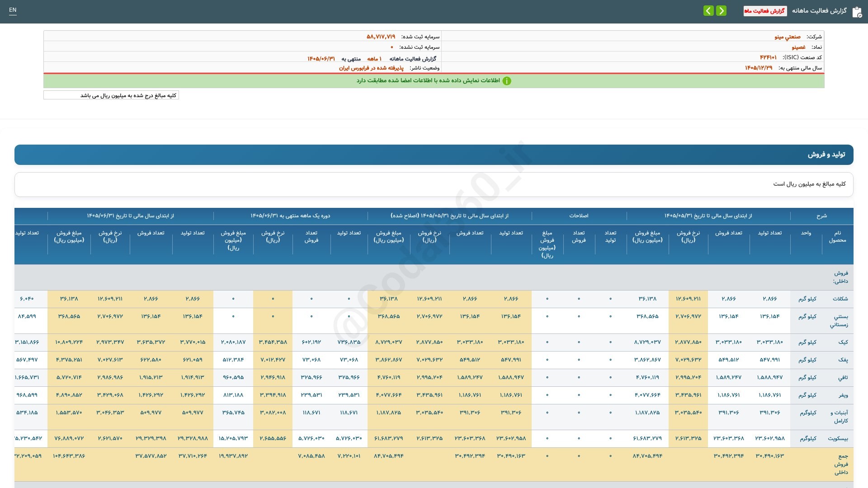Screen dimensions: 868x488
Task: Select the پفک product row label
Action: click(843, 360)
